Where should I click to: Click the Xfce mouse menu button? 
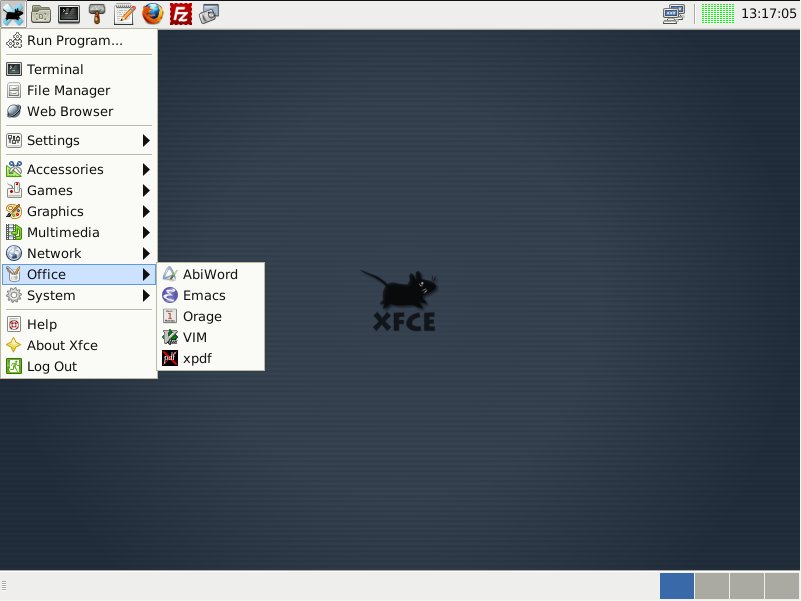(13, 14)
